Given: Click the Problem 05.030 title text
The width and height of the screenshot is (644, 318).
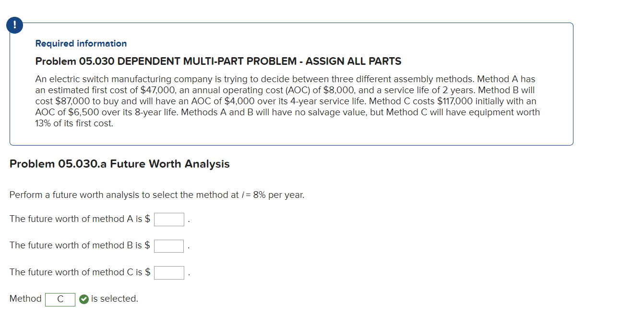Looking at the screenshot, I should 218,61.
